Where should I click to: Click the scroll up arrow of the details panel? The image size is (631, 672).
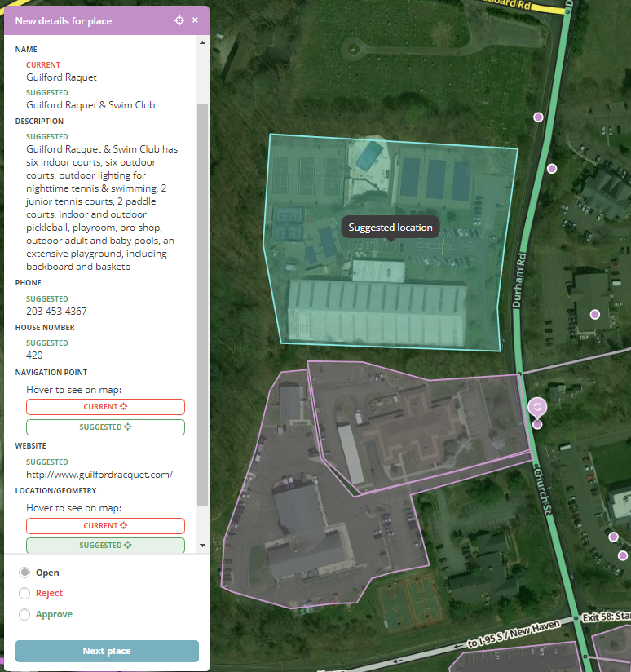pyautogui.click(x=203, y=42)
